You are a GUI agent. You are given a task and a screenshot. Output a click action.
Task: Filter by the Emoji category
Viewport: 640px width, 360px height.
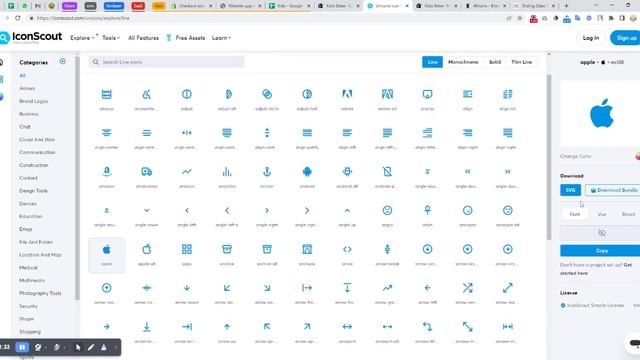click(x=25, y=229)
